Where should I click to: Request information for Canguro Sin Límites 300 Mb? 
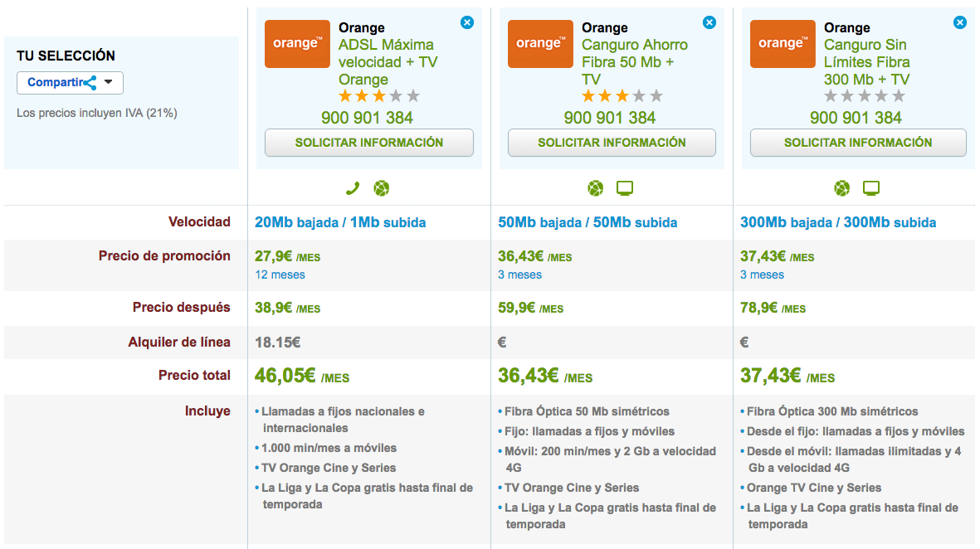[858, 143]
